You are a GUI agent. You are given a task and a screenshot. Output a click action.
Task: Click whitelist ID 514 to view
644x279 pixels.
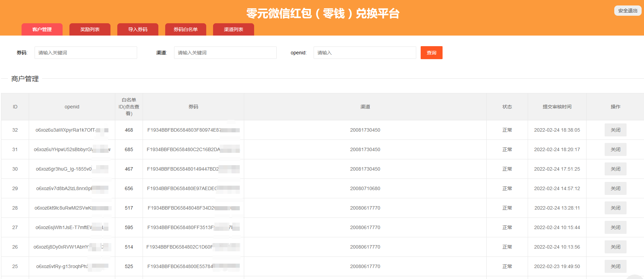tap(129, 247)
